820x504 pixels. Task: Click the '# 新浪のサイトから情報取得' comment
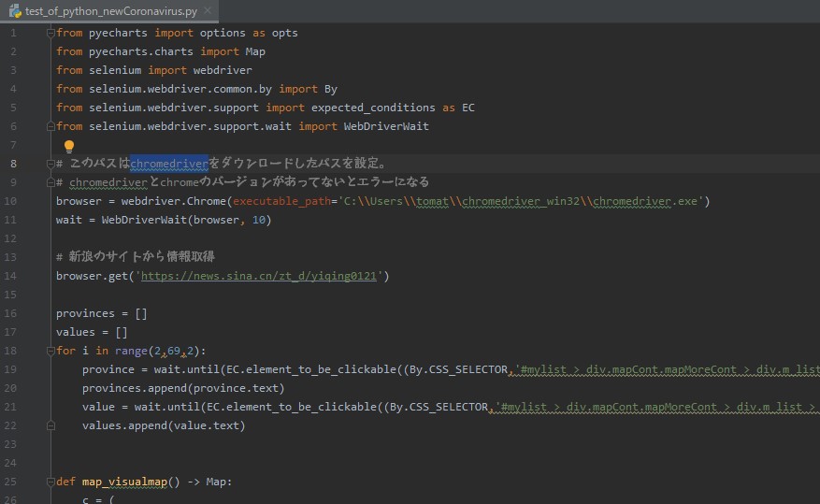(x=136, y=257)
